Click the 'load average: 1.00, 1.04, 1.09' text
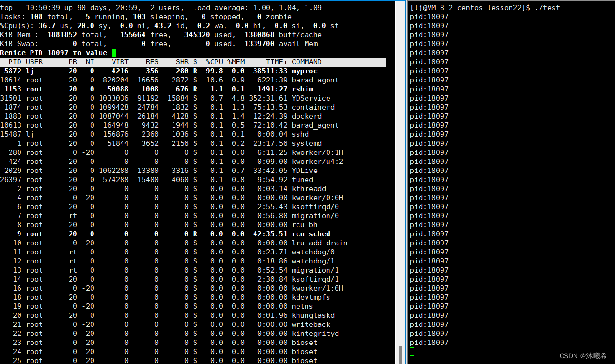Screen dimensions: 615x364 (257, 8)
